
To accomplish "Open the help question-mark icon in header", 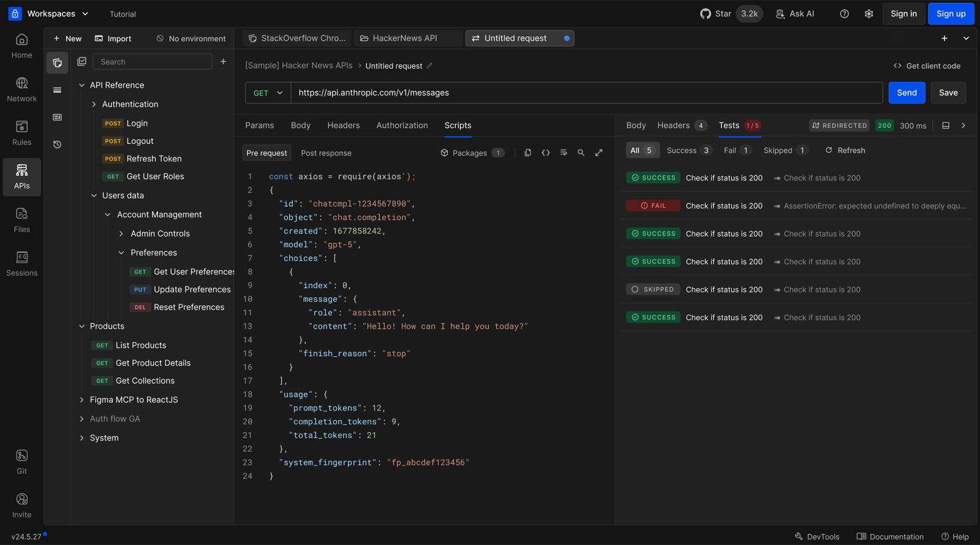I will 844,13.
